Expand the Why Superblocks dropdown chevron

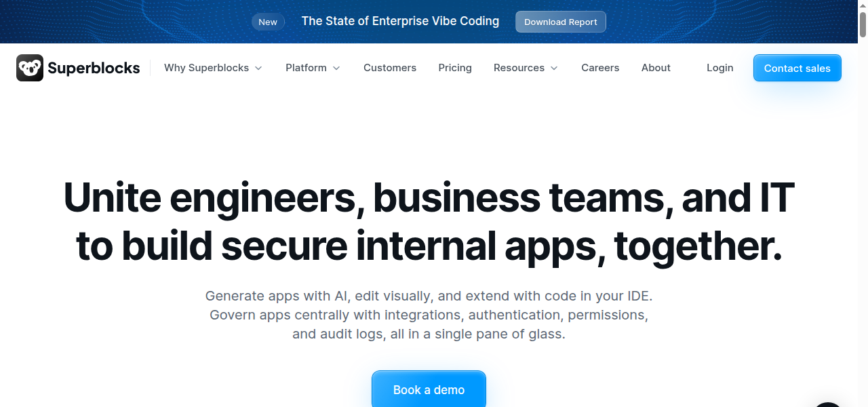click(x=258, y=69)
